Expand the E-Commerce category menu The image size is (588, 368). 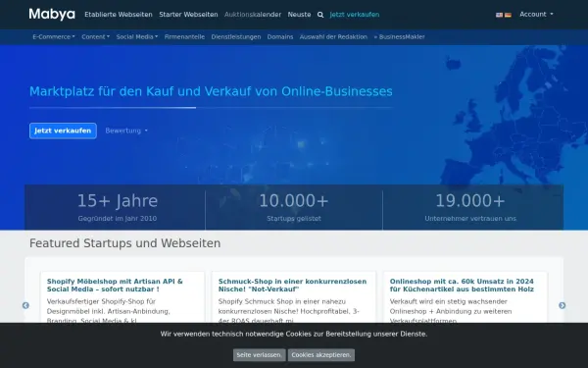coord(54,37)
